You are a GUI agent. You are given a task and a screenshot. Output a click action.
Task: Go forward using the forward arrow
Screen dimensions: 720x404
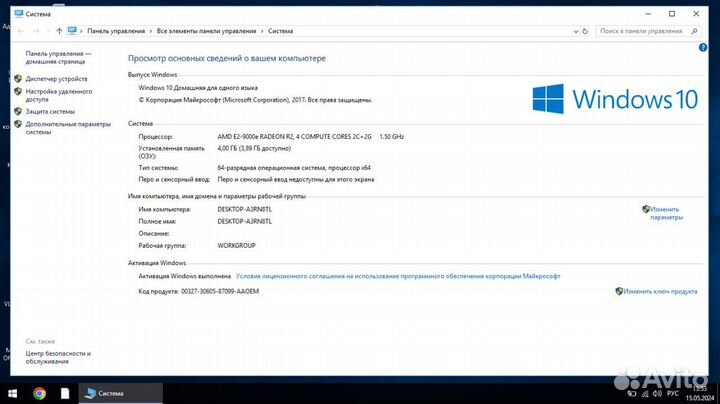(x=36, y=31)
